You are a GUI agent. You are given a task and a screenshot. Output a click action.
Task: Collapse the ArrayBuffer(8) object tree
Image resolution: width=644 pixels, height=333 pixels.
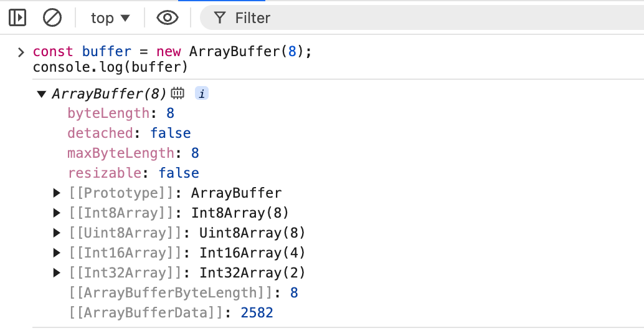tap(41, 94)
